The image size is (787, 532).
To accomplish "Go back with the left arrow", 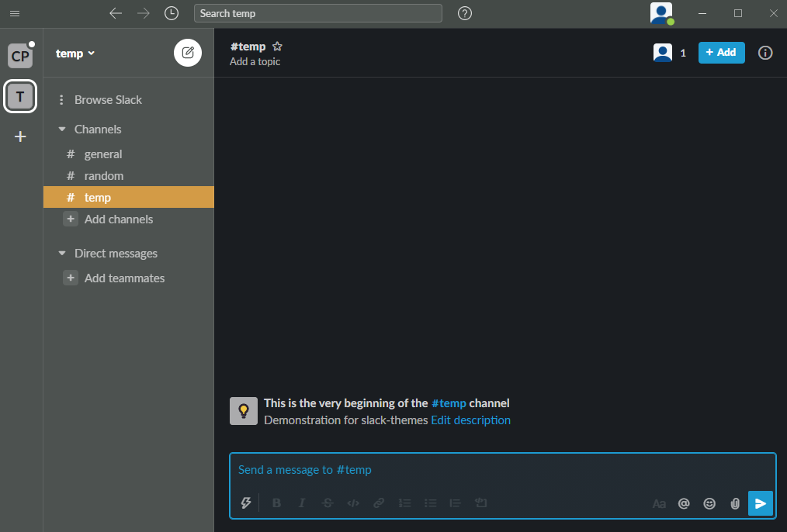I will (x=116, y=13).
